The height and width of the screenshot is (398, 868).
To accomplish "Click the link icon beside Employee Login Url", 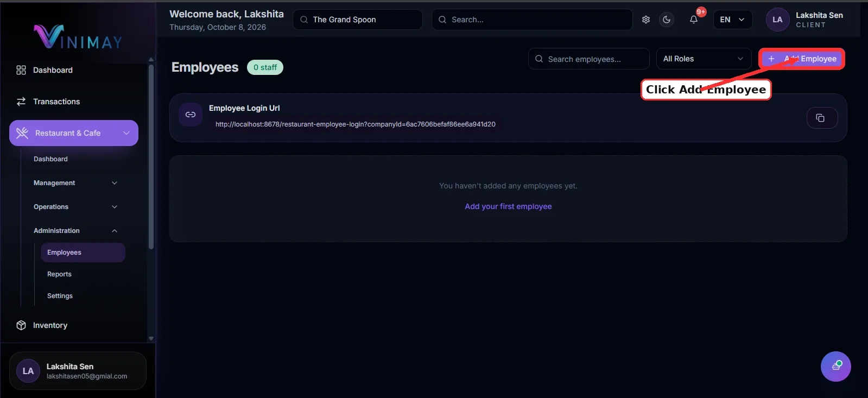I will (191, 115).
